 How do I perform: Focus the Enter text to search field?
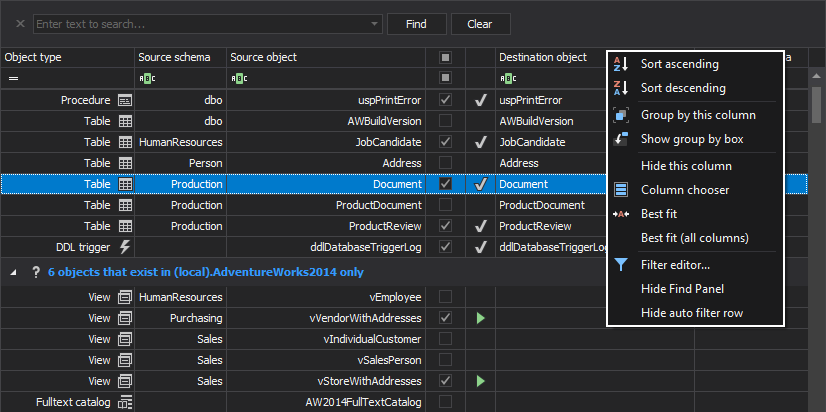pyautogui.click(x=201, y=24)
